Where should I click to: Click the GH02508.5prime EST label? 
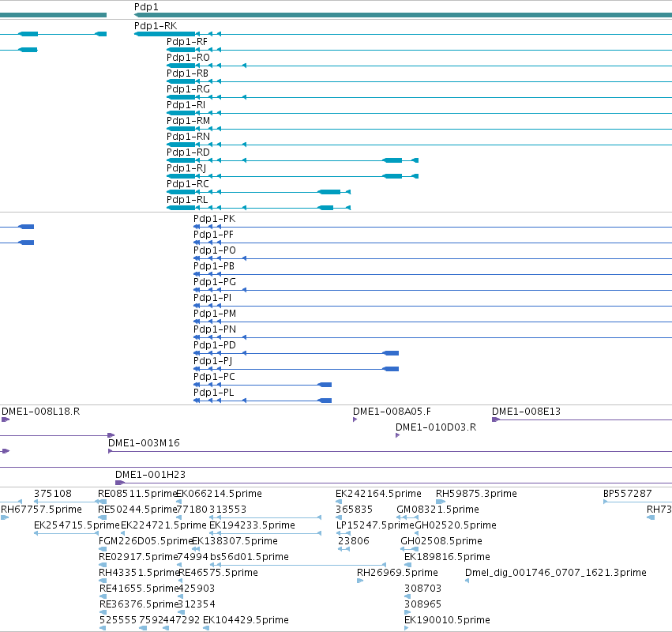(x=441, y=541)
